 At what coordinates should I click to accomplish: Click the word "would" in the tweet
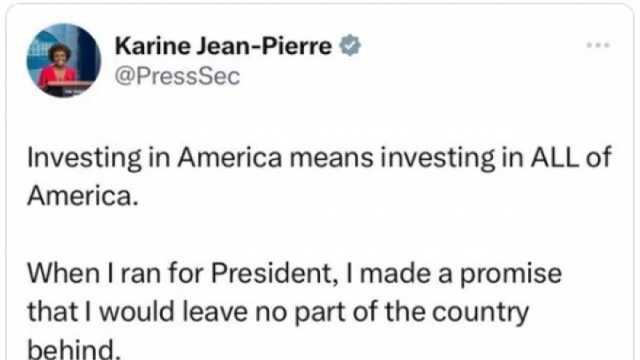[x=138, y=312]
